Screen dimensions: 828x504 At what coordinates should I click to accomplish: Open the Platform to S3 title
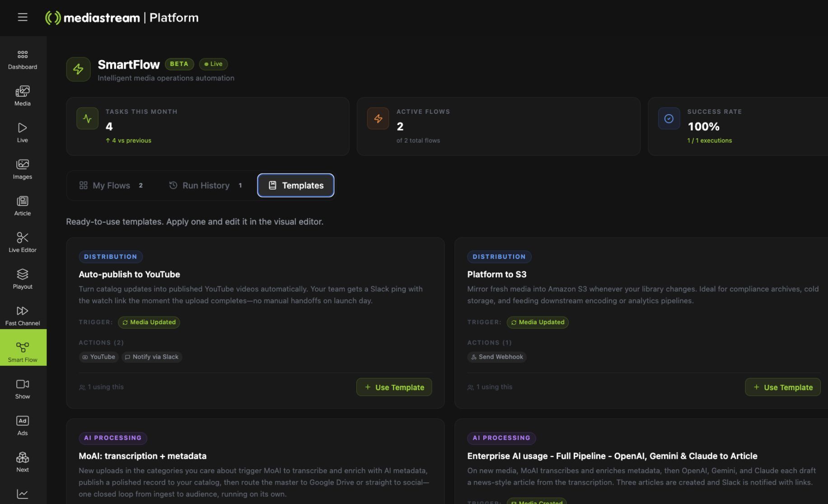(x=496, y=274)
